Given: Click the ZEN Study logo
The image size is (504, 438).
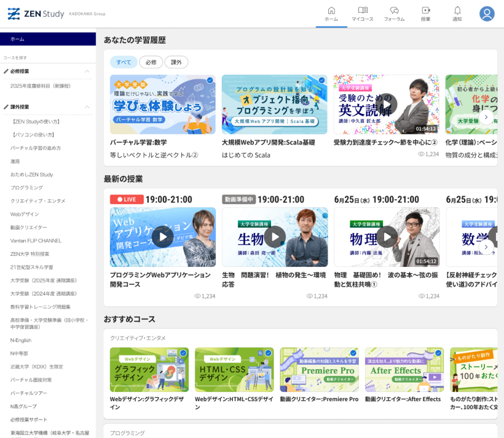Looking at the screenshot, I should click(36, 14).
